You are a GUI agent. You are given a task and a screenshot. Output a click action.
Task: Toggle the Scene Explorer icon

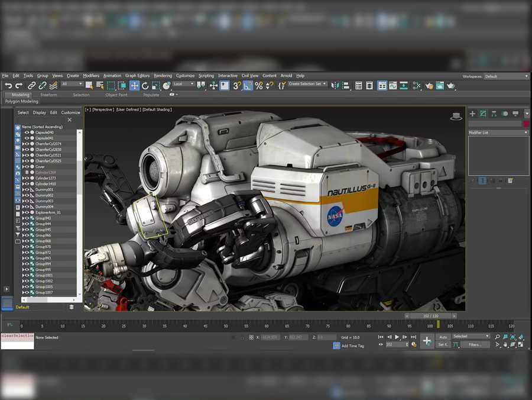click(x=359, y=86)
